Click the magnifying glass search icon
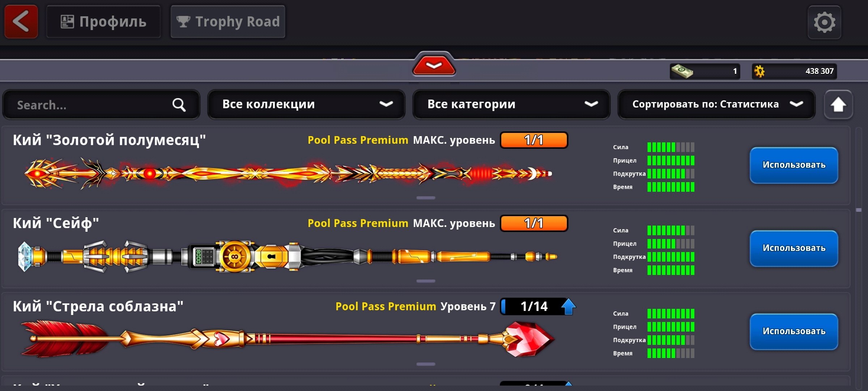 pos(179,105)
